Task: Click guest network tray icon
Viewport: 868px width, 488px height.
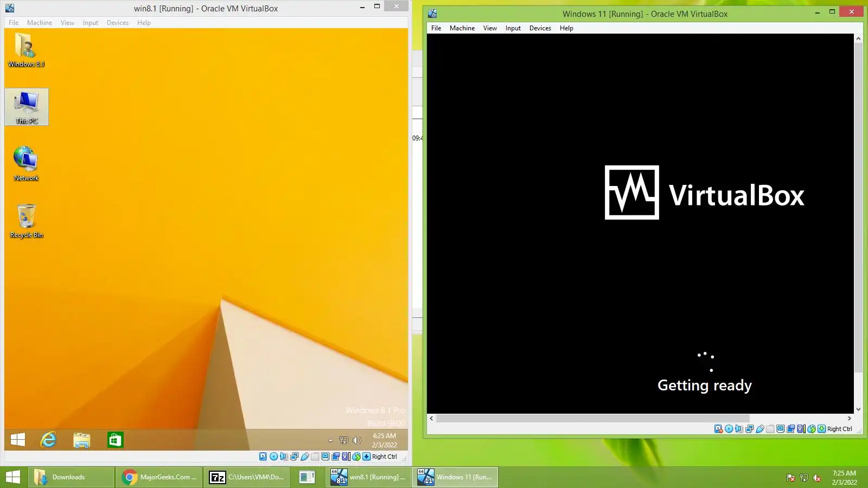Action: click(344, 440)
